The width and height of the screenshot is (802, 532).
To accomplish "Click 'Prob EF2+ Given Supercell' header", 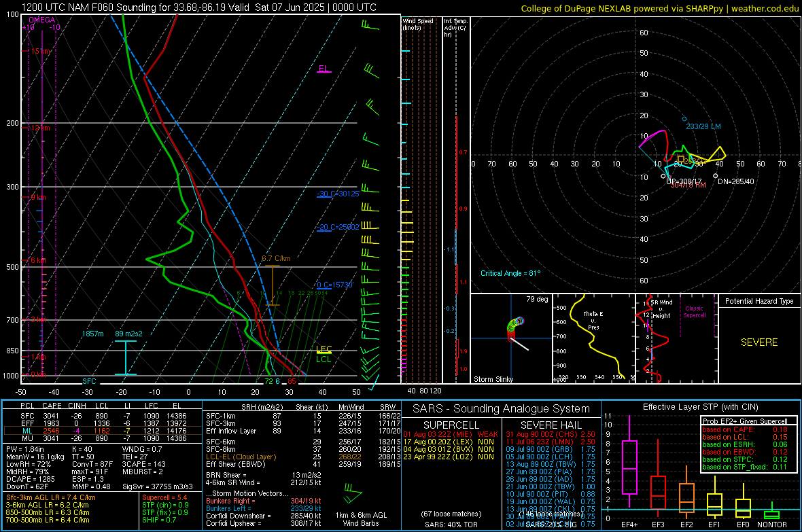I will pyautogui.click(x=745, y=421).
